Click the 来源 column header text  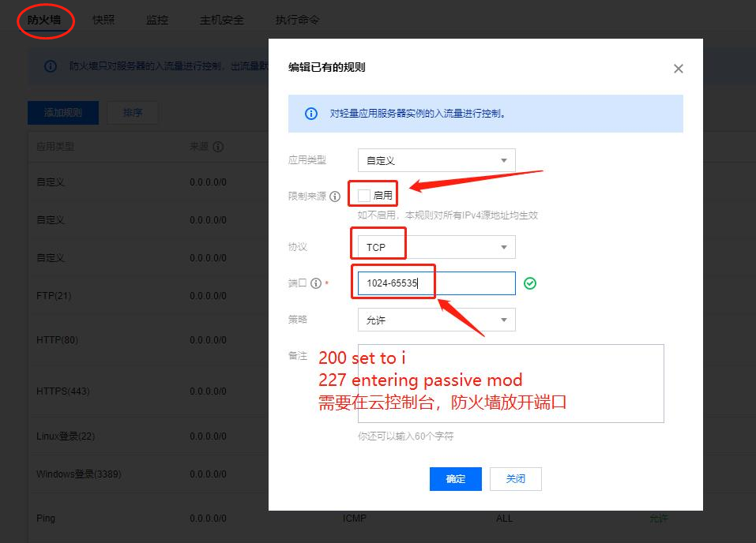pyautogui.click(x=199, y=147)
